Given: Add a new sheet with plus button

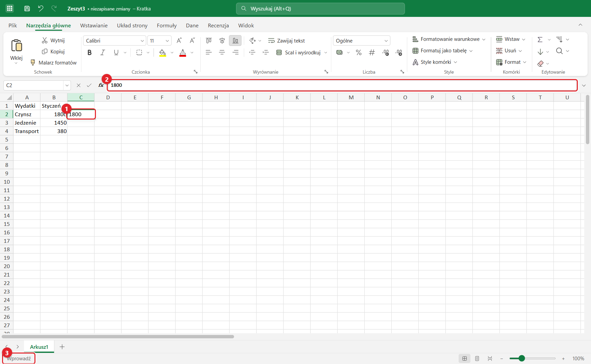Looking at the screenshot, I should pyautogui.click(x=62, y=347).
